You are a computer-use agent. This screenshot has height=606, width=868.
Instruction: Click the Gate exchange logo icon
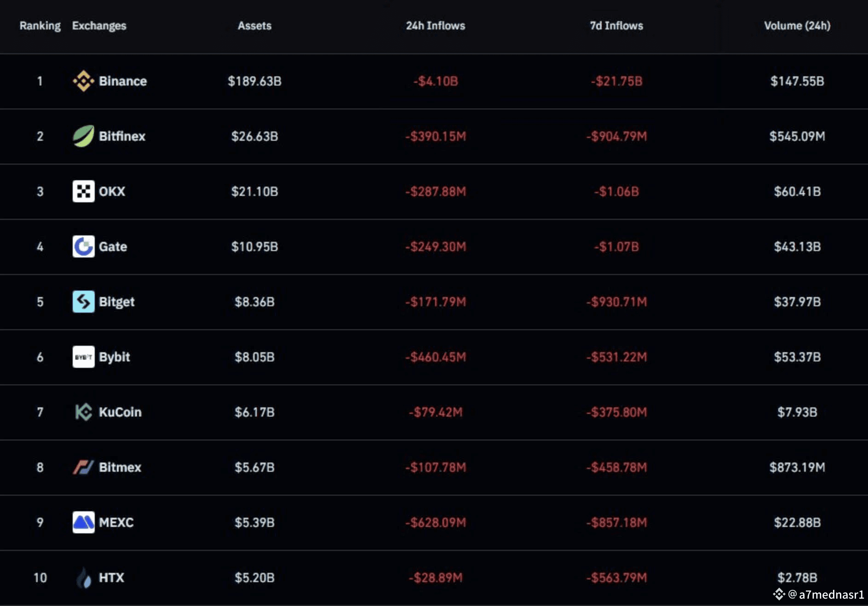point(83,246)
